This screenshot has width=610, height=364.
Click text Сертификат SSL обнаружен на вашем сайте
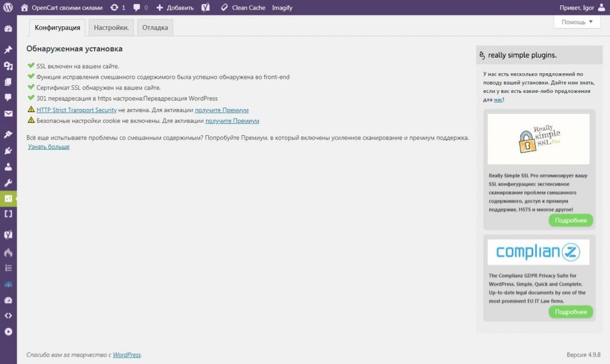[98, 88]
